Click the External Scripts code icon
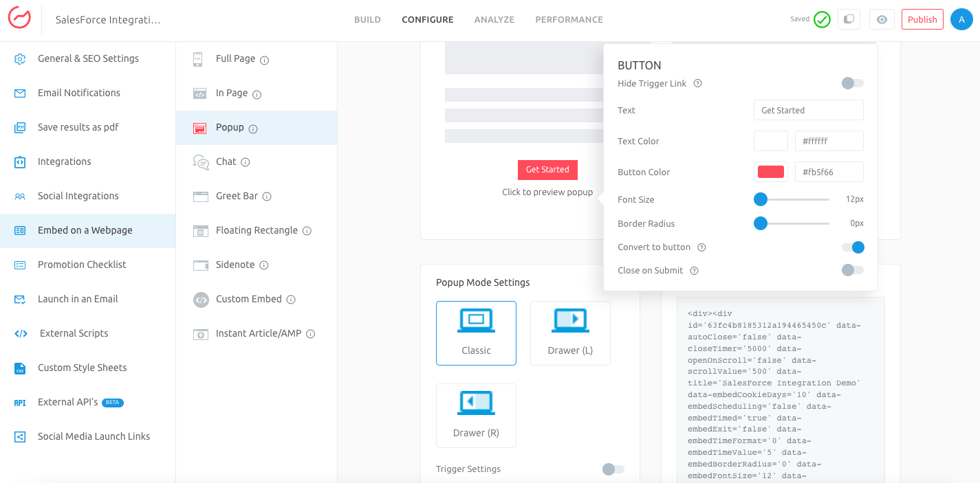 click(x=21, y=333)
